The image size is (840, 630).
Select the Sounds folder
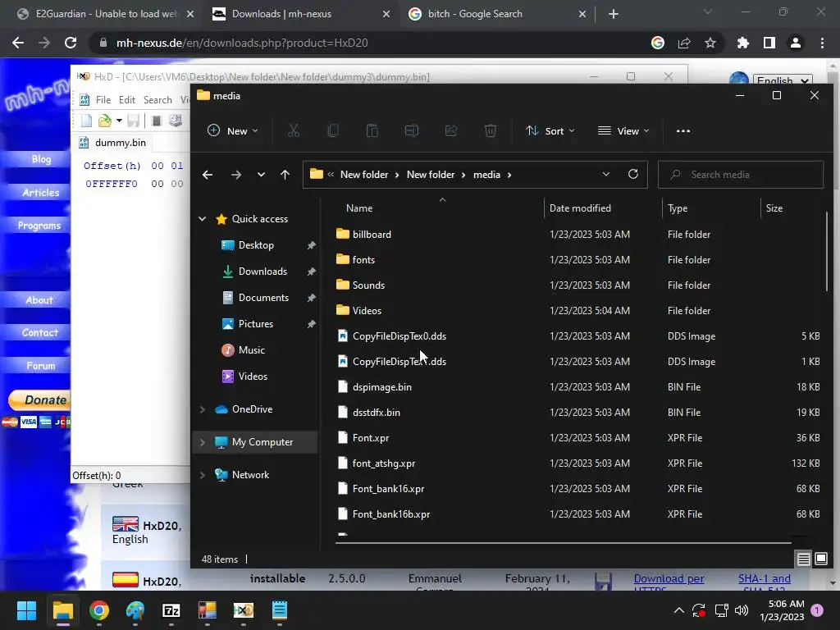coord(368,285)
